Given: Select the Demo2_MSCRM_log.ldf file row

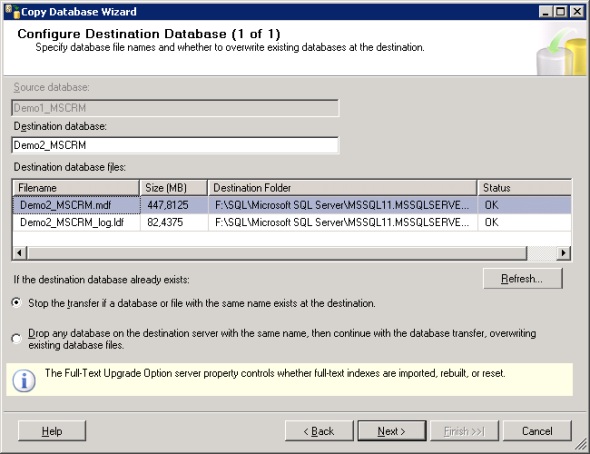Looking at the screenshot, I should coord(292,222).
